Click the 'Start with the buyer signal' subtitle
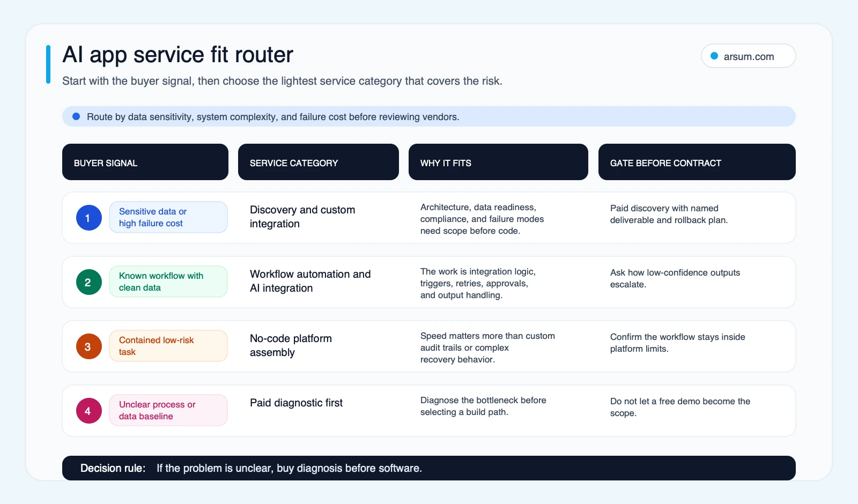The height and width of the screenshot is (504, 858). coord(282,81)
